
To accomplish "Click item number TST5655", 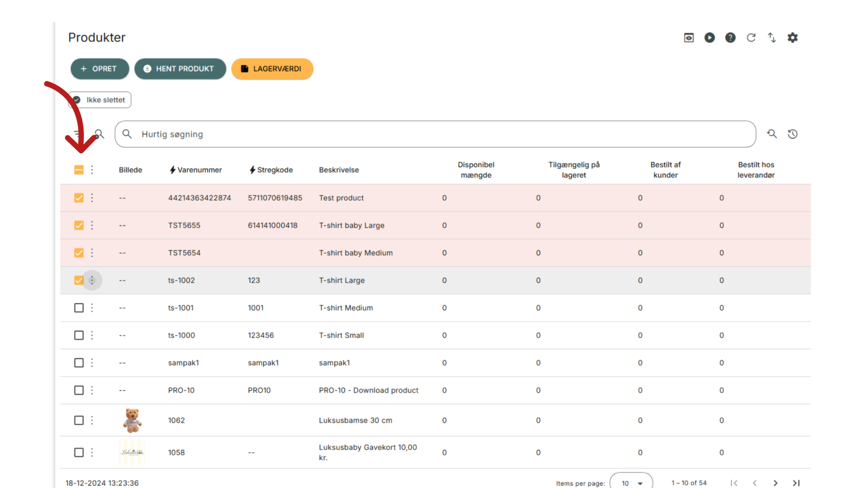I will [184, 225].
